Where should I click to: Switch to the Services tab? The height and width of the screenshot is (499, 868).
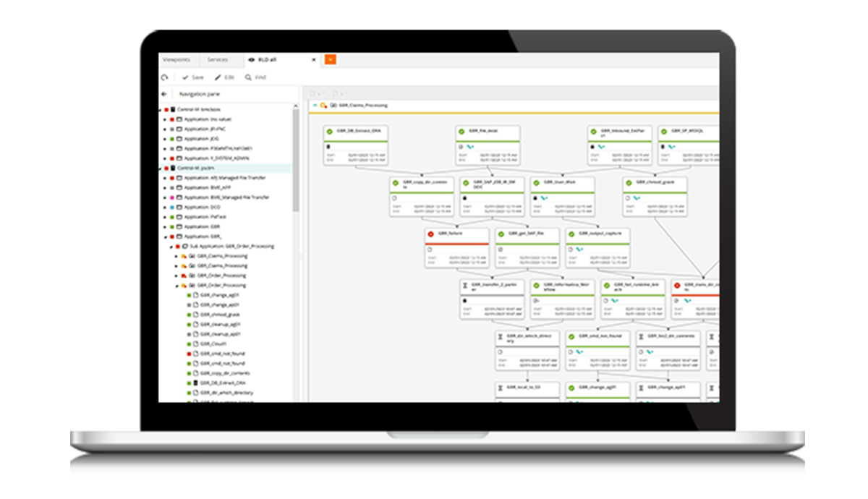[217, 60]
